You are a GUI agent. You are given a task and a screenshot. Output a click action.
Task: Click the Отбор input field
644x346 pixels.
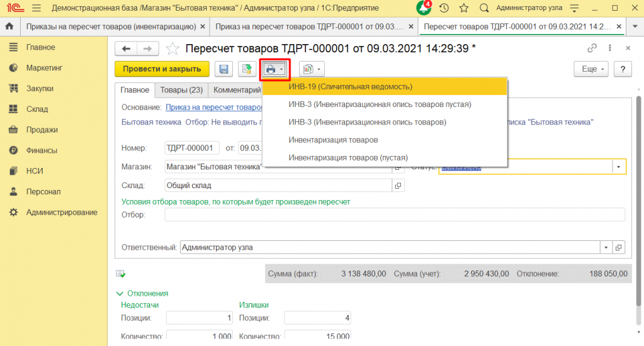click(395, 215)
